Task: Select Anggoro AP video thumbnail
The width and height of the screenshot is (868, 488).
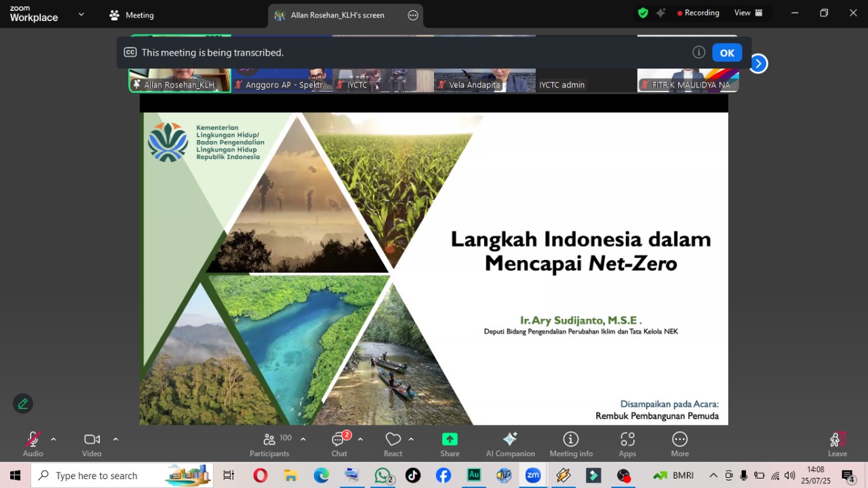Action: coord(281,80)
